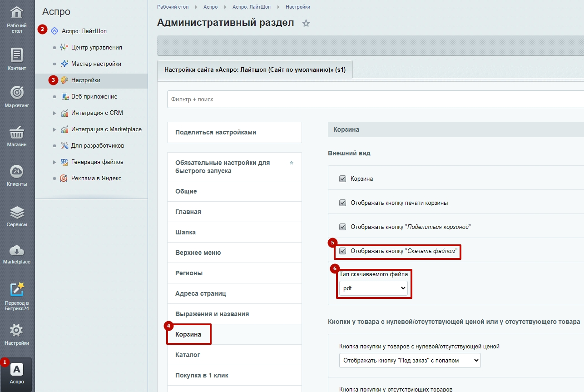
Task: Add page to favorites with star icon
Action: 306,23
